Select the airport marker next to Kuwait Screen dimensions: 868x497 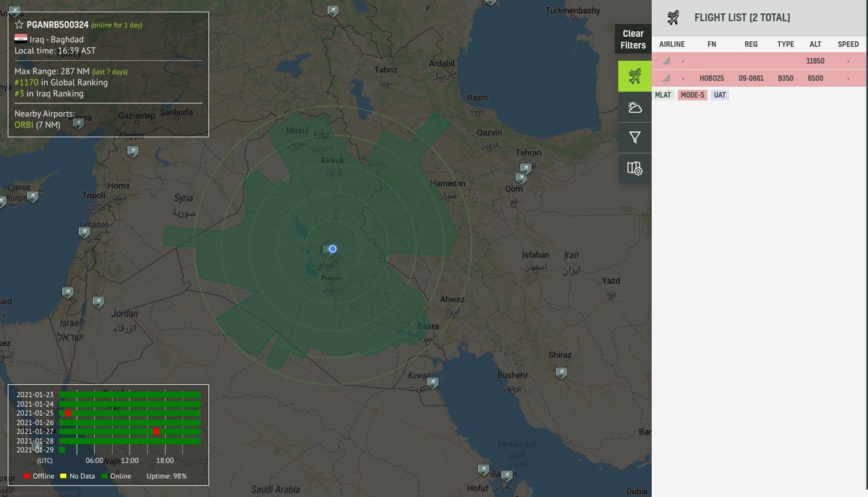point(433,383)
